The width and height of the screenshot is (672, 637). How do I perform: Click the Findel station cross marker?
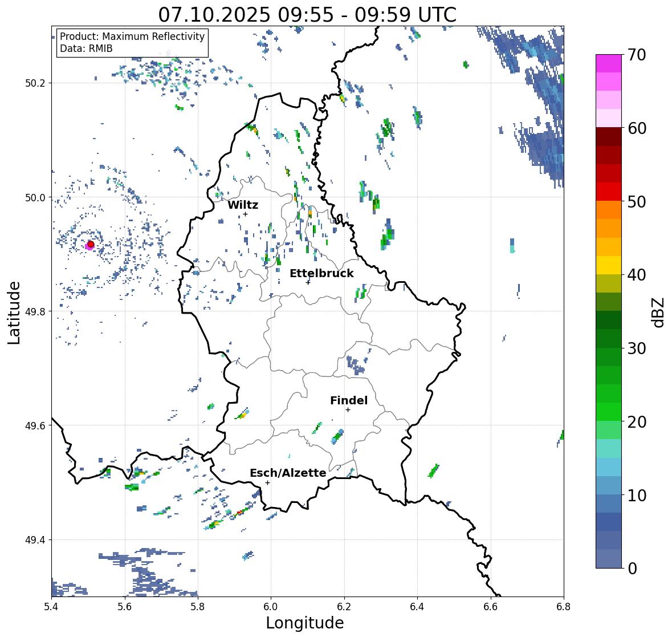(348, 410)
